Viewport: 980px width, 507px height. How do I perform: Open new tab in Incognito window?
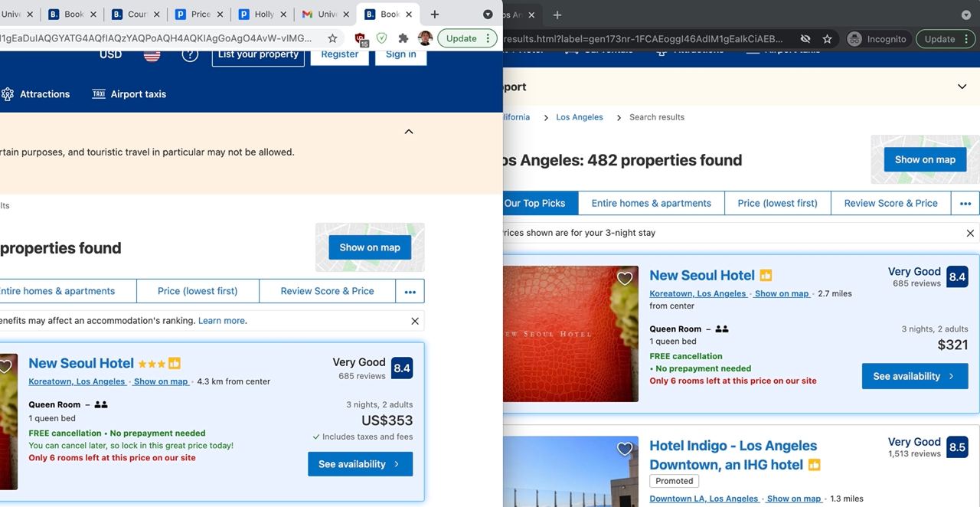[557, 15]
